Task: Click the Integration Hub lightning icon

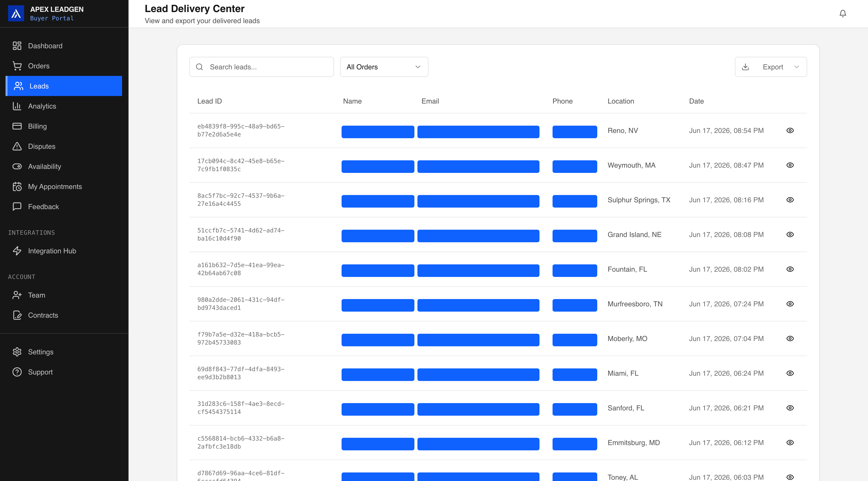Action: click(17, 251)
